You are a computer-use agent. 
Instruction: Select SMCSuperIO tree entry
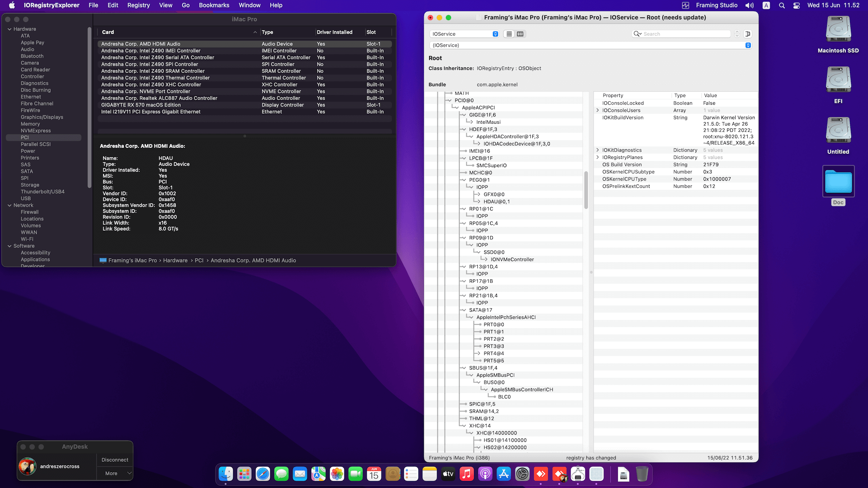tap(491, 165)
